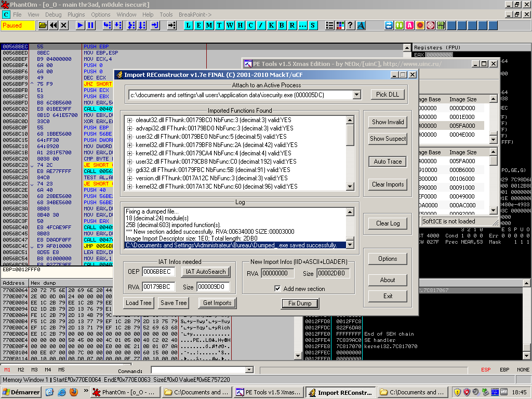This screenshot has width=532, height=399.
Task: Open the active process dropdown
Action: 356,95
